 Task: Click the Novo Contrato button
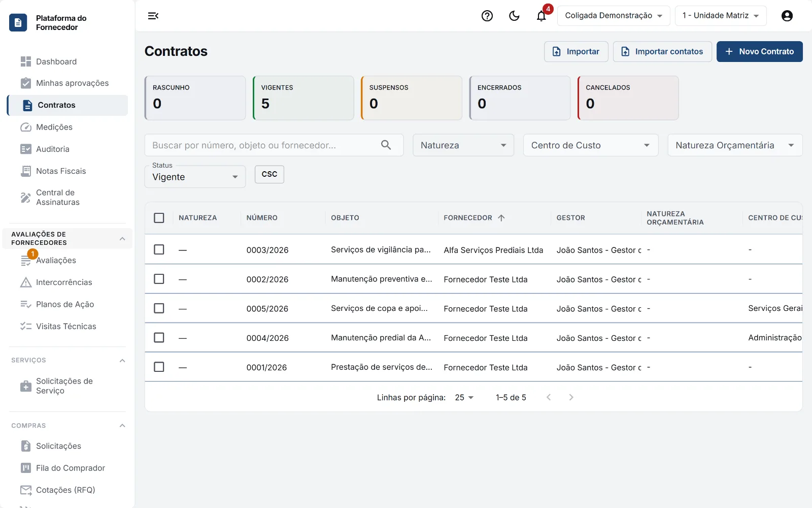(x=760, y=52)
